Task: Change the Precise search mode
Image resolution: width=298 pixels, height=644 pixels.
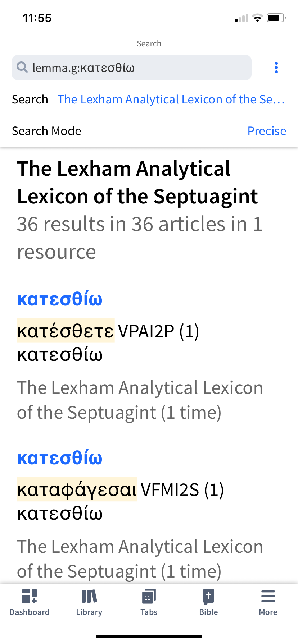Action: [x=267, y=131]
